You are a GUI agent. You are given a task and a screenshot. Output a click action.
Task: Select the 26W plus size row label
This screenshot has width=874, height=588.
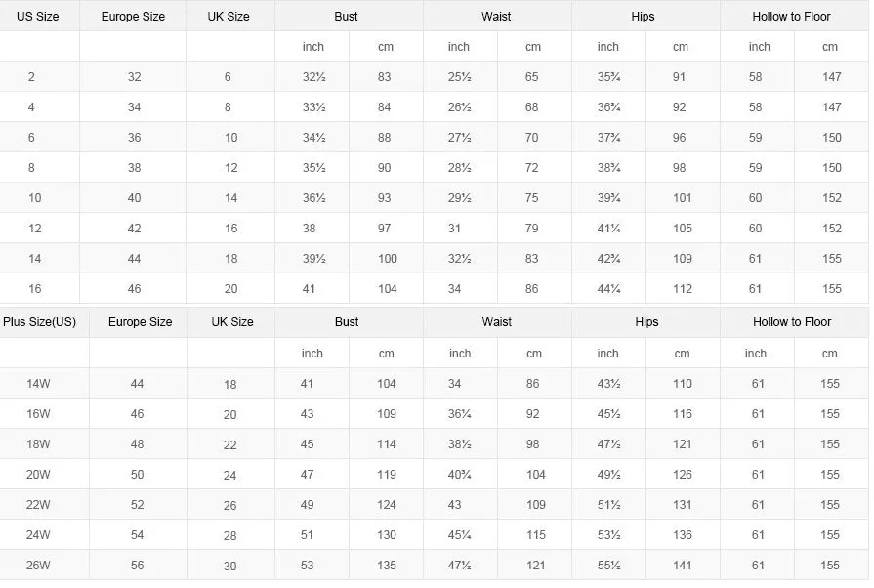pos(38,566)
